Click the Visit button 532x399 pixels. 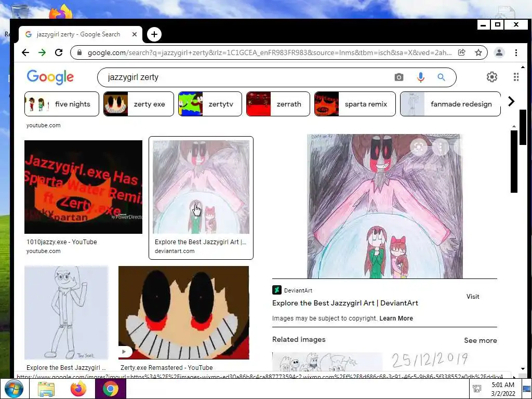click(473, 297)
